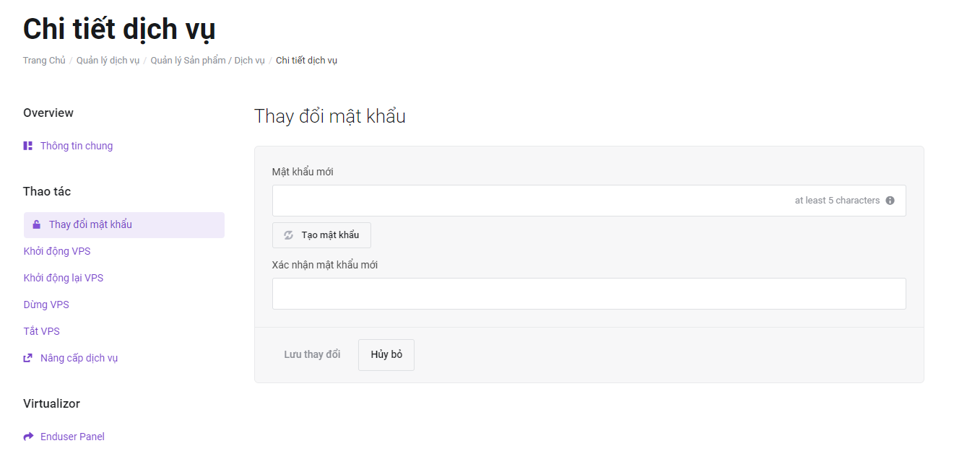
Task: Focus the Mật khẩu mới input field
Action: pos(589,201)
